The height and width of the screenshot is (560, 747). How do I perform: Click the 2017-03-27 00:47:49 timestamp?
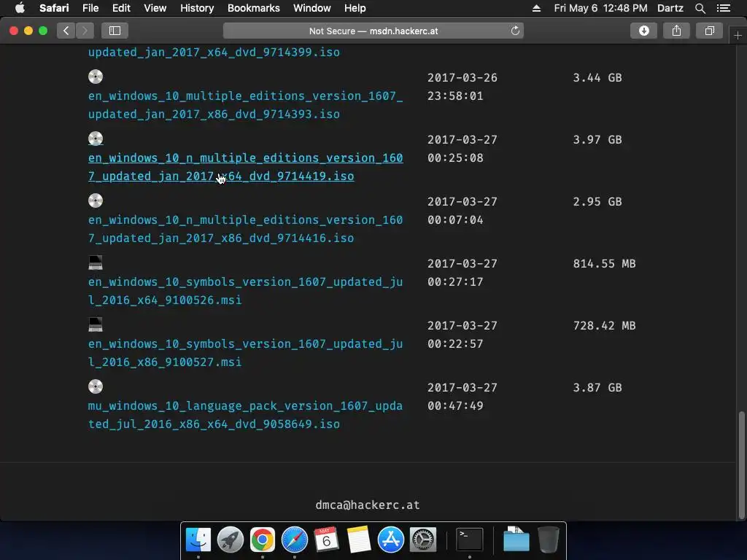pos(462,396)
